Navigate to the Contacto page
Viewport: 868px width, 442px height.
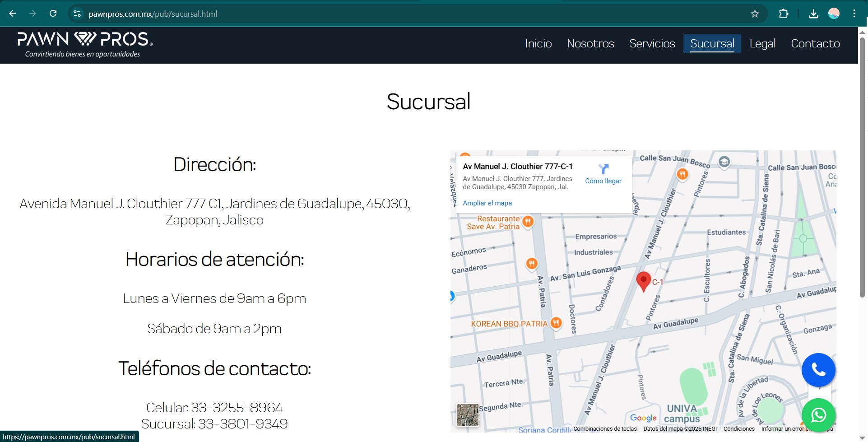(815, 43)
